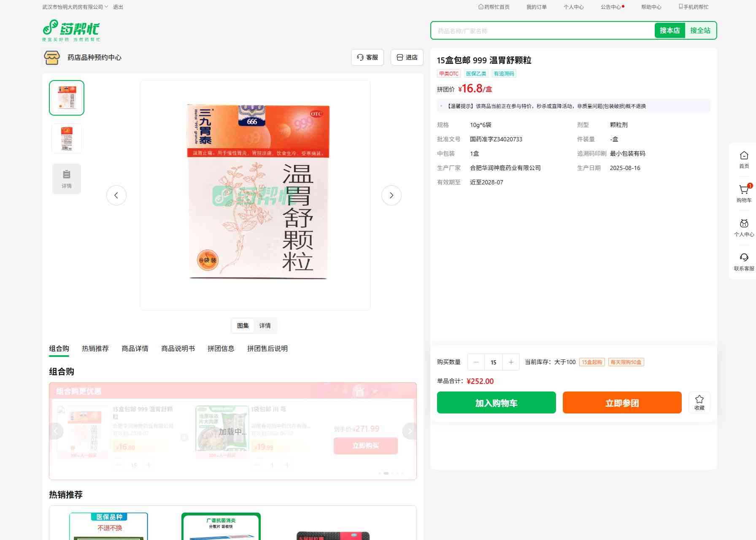Click the green 加入购物车 button
Viewport: 756px width, 540px height.
click(x=496, y=402)
